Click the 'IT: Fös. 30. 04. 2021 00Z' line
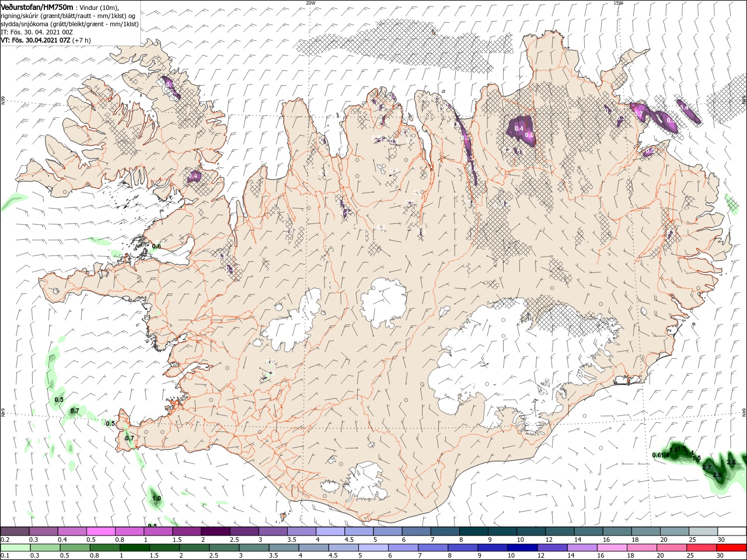This screenshot has width=747, height=560. pos(37,32)
